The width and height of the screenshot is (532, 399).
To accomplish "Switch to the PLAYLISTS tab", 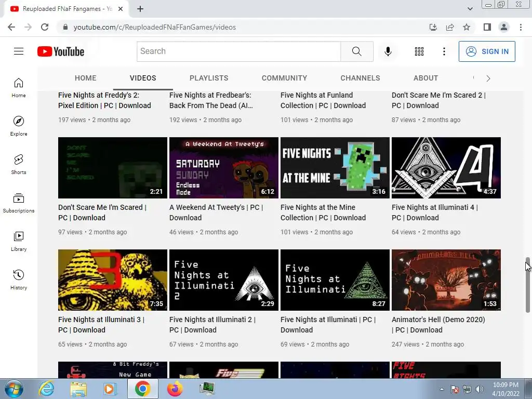I will (x=209, y=78).
